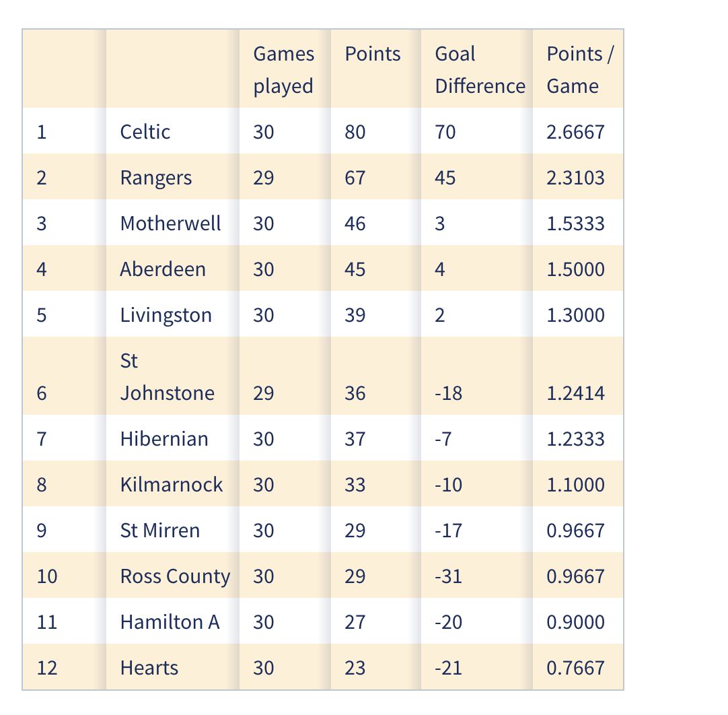Select the Aberdeen team name cell
The width and height of the screenshot is (728, 715).
(163, 269)
